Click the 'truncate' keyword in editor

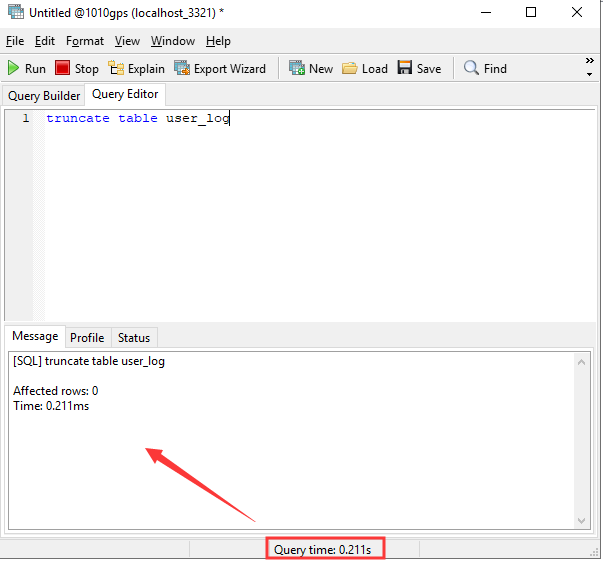point(78,118)
